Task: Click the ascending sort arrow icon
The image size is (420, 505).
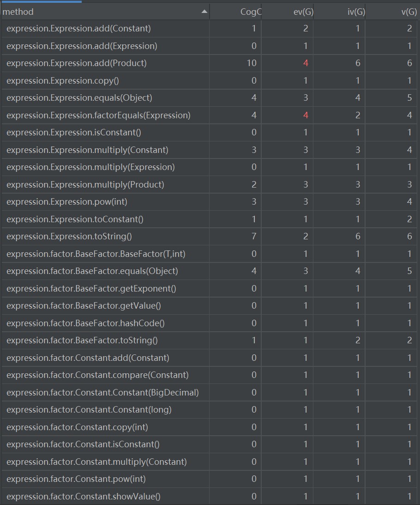Action: tap(204, 12)
